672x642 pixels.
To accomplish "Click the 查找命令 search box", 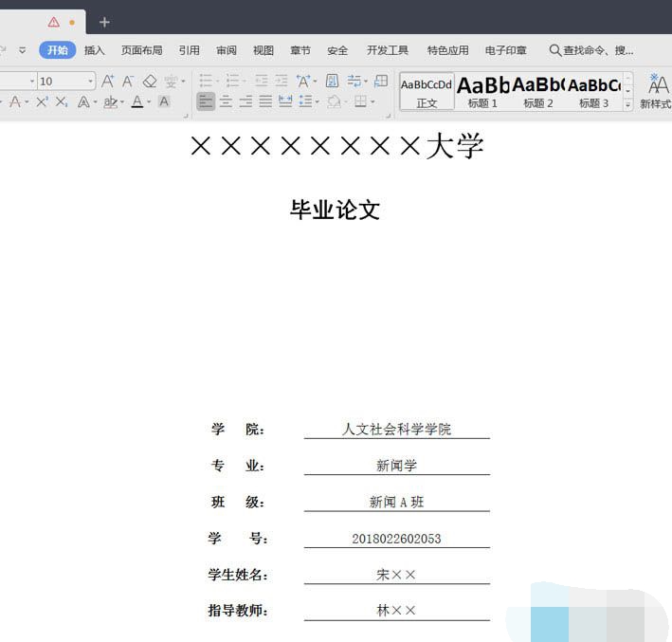I will 591,50.
